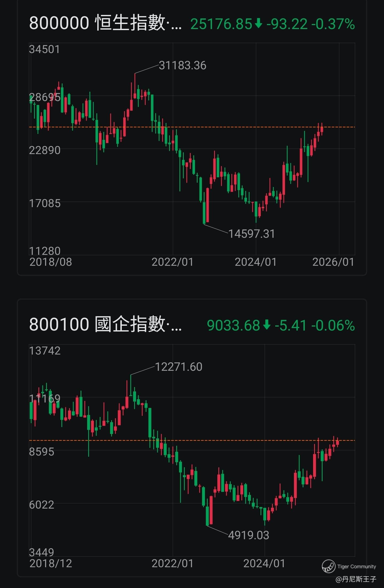
Task: Click the Tiger Community logo icon
Action: click(328, 566)
